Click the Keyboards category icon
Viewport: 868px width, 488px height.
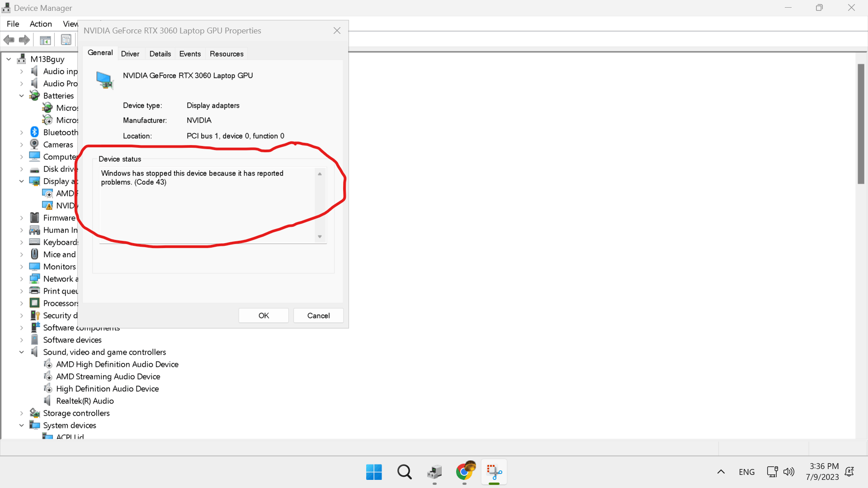[34, 242]
